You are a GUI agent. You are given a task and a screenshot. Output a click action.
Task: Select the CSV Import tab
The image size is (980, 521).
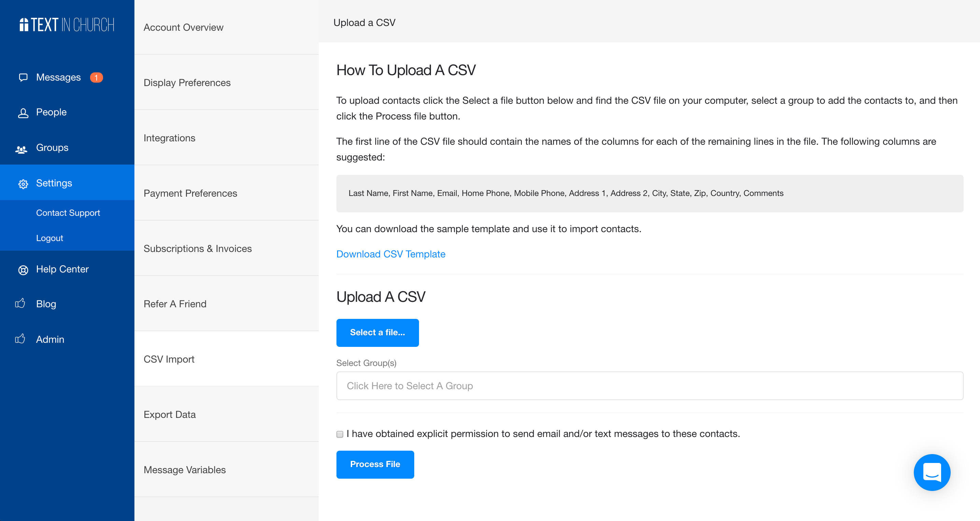(x=226, y=359)
